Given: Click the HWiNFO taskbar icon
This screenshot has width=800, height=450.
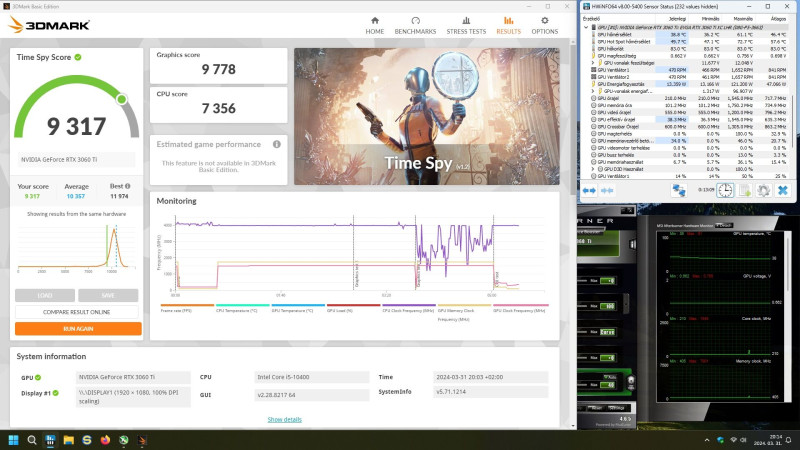Looking at the screenshot, I should click(x=50, y=440).
